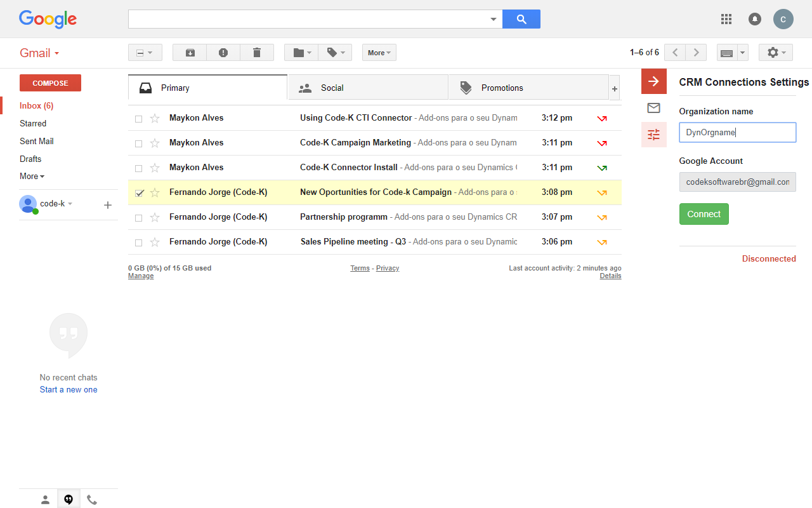Check the Sales Pipeline meeting email
Image resolution: width=812 pixels, height=508 pixels.
[138, 243]
